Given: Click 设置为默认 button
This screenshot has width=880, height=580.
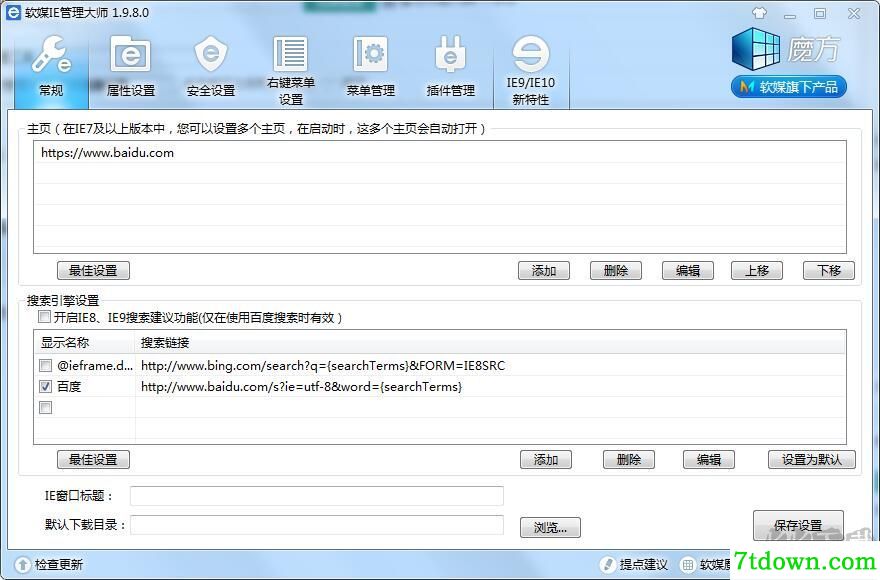Looking at the screenshot, I should click(812, 460).
